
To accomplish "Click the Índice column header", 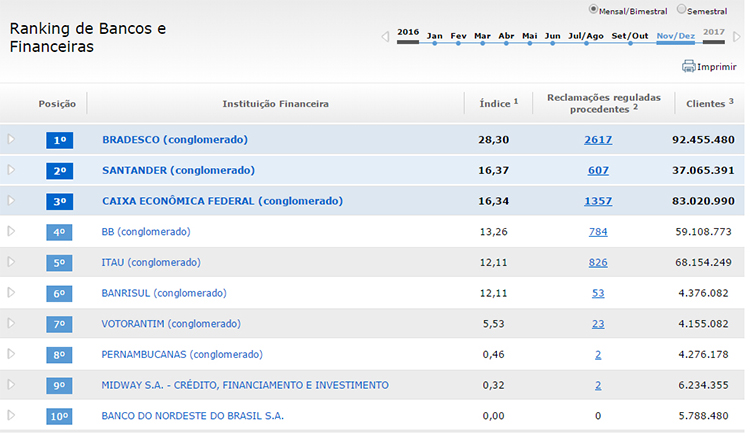I will [x=498, y=103].
